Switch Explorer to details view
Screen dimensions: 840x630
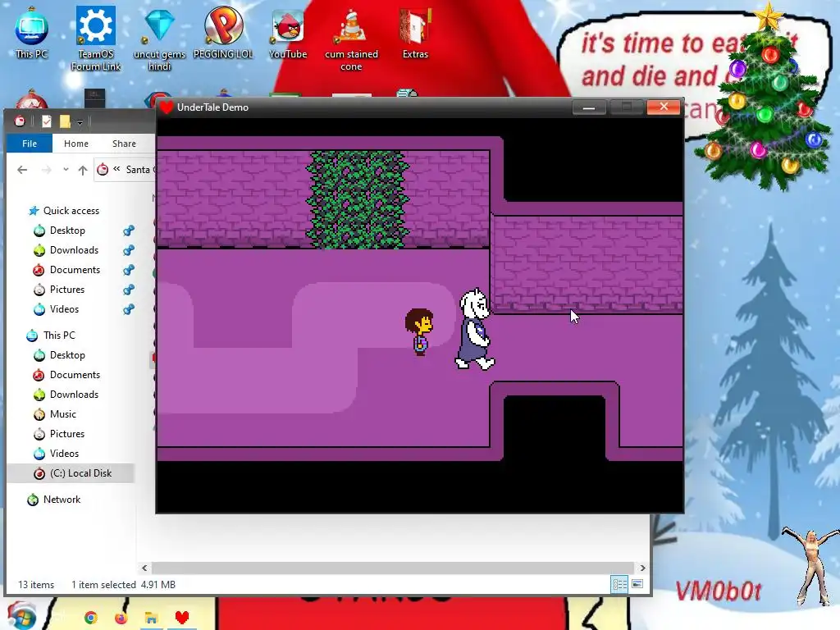tap(620, 584)
